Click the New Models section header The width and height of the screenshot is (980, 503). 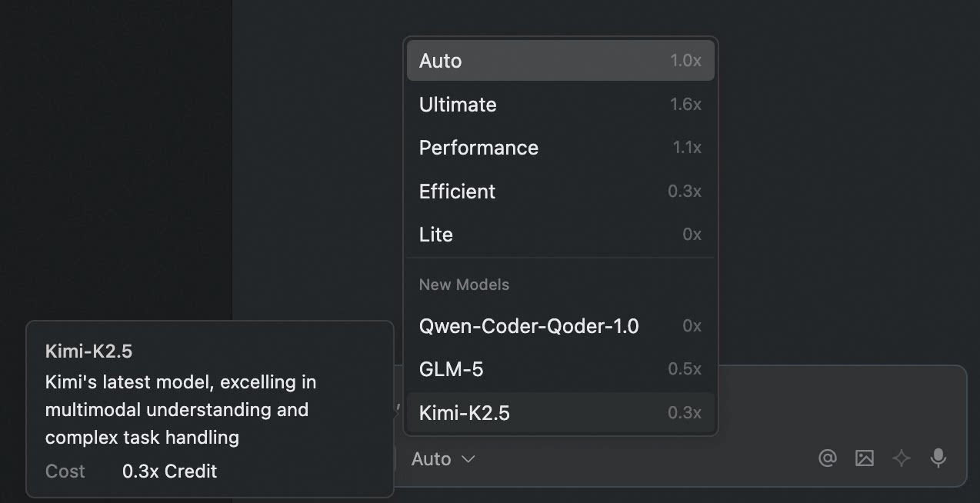[464, 285]
